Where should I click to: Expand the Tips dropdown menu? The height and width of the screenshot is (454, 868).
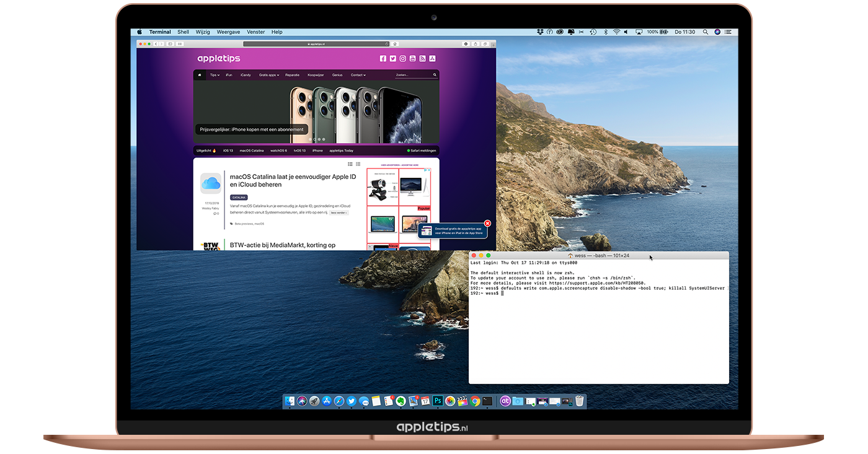pyautogui.click(x=215, y=75)
